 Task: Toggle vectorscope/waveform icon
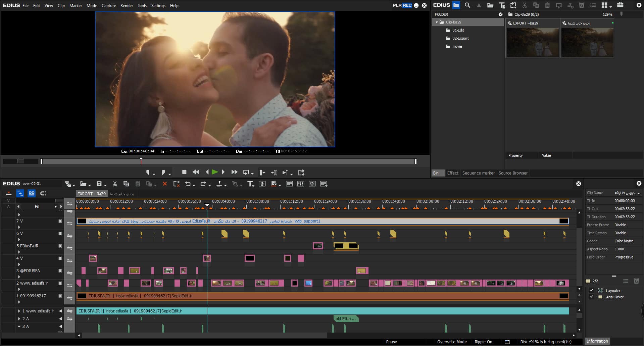(x=312, y=184)
